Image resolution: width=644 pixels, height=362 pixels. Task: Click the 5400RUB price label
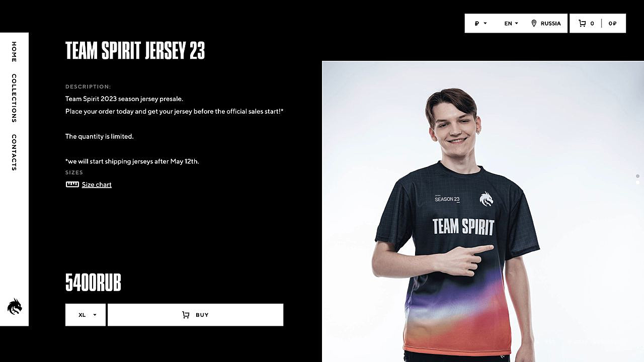click(x=93, y=283)
